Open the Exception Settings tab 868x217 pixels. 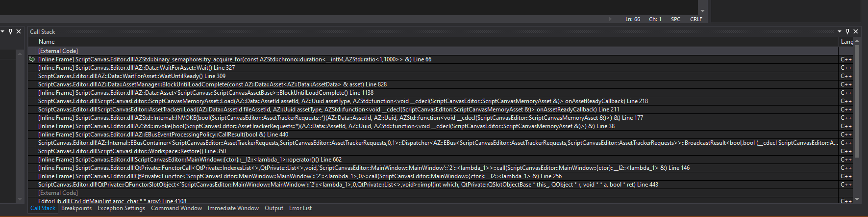point(121,208)
